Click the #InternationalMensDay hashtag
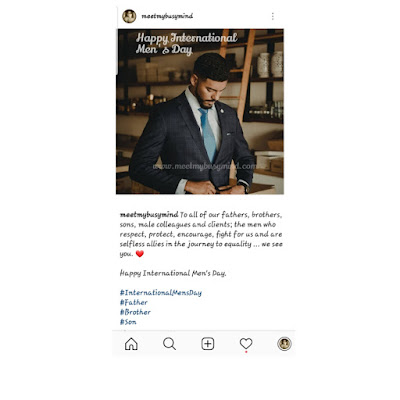 tap(161, 293)
